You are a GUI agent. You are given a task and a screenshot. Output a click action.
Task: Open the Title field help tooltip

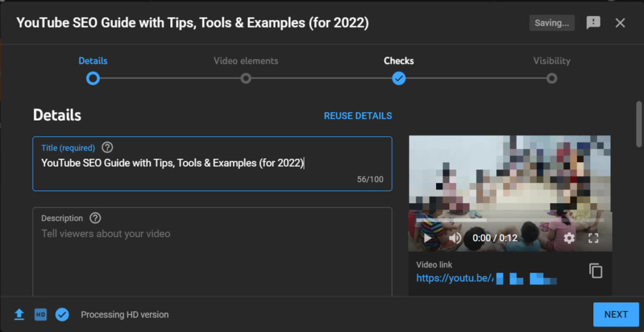tap(107, 147)
